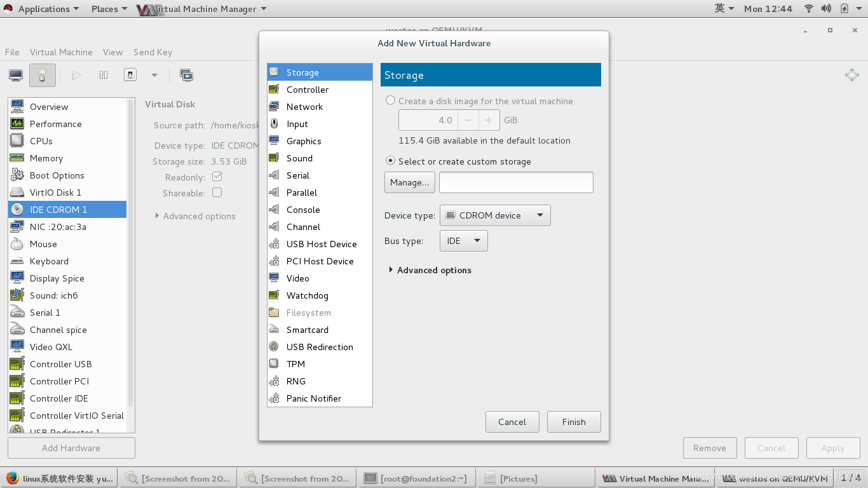Open View menu

pyautogui.click(x=112, y=52)
